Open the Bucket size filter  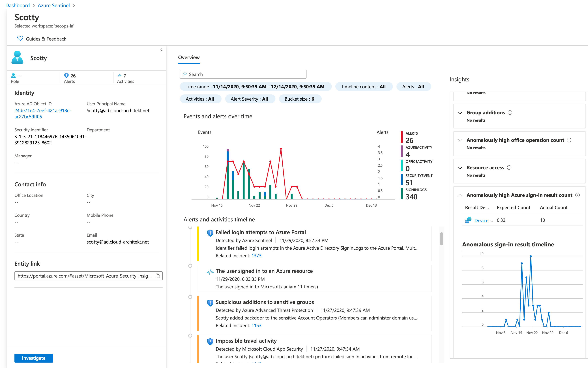[x=300, y=99]
